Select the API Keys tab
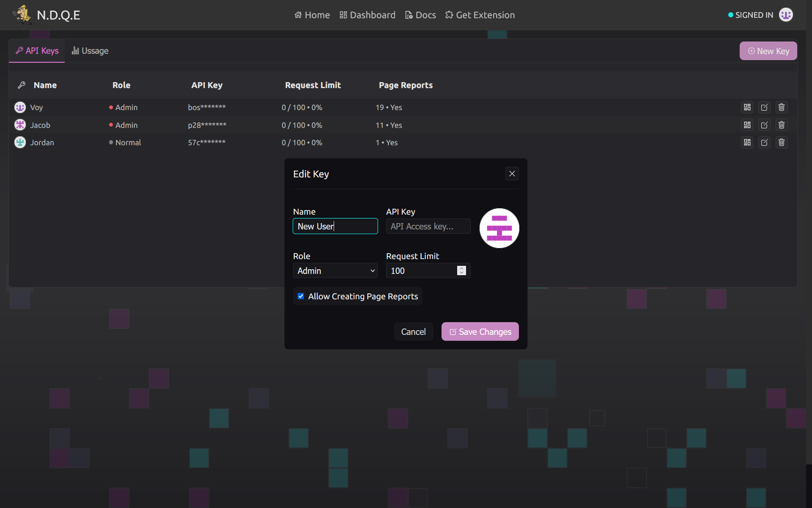812x508 pixels. tap(37, 51)
